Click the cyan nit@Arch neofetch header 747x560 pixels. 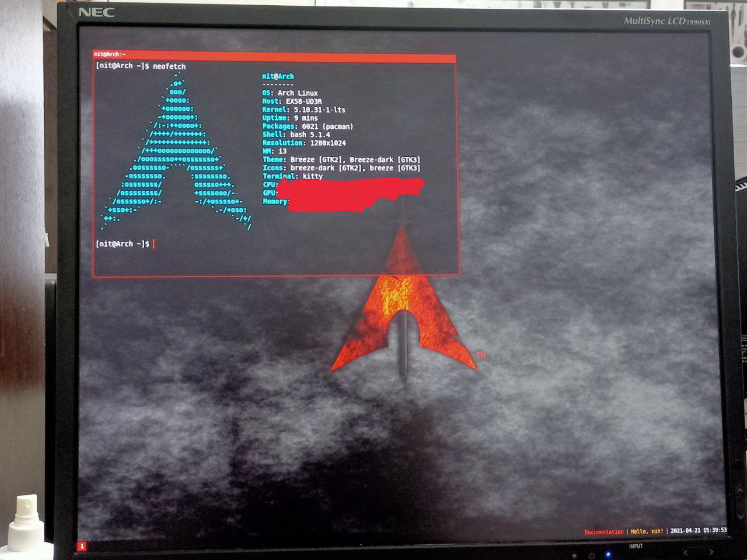pos(278,76)
